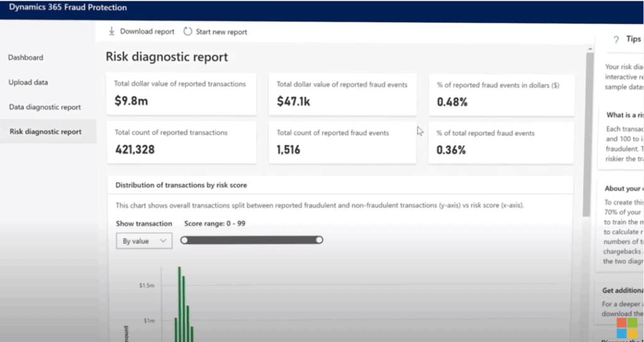
Task: Click the 0.48% fraud events in dollars
Action: (452, 102)
